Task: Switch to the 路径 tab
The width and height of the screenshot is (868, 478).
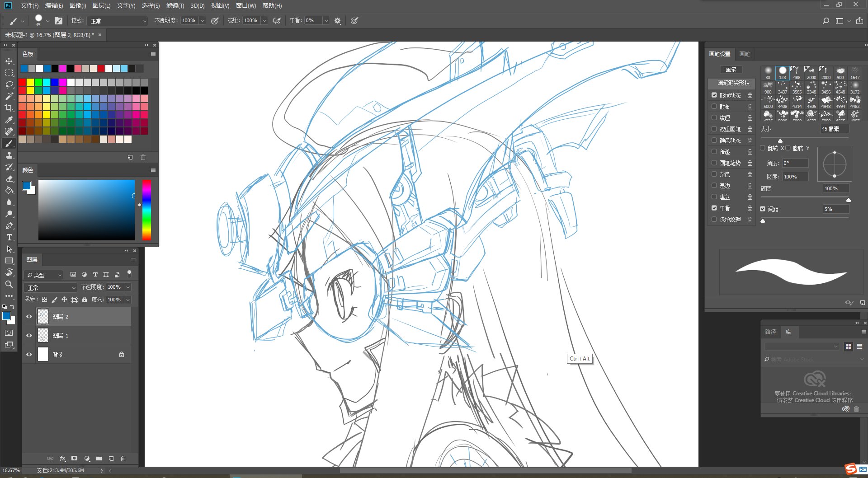Action: click(770, 332)
